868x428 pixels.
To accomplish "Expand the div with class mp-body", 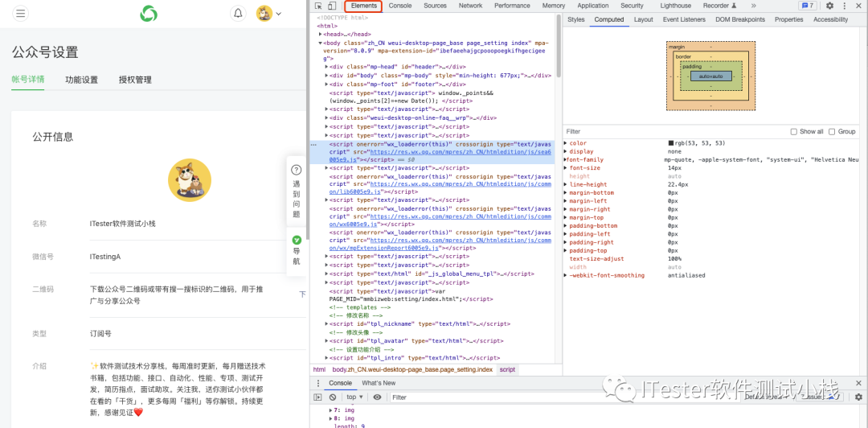I will (326, 76).
